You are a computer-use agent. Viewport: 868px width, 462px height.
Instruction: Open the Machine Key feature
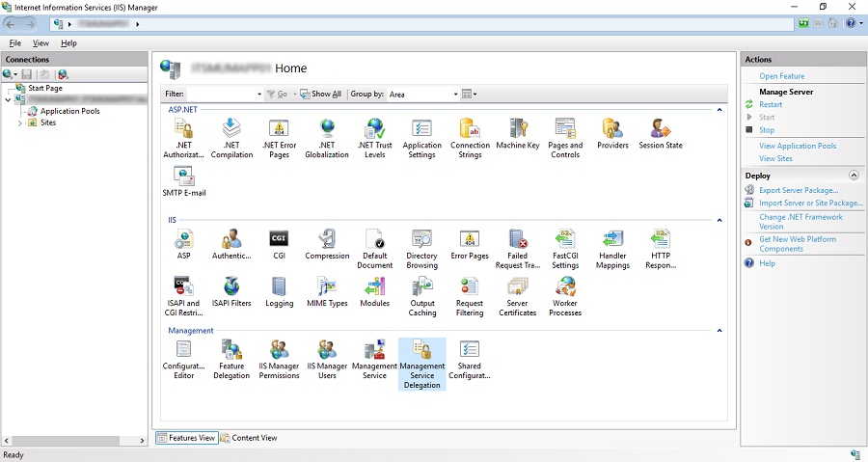(x=518, y=134)
